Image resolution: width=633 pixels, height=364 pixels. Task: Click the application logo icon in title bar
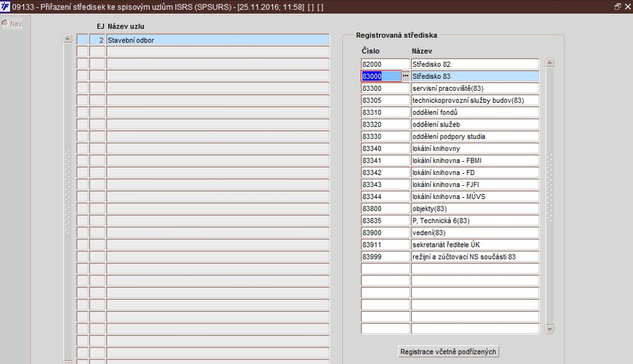coord(5,6)
